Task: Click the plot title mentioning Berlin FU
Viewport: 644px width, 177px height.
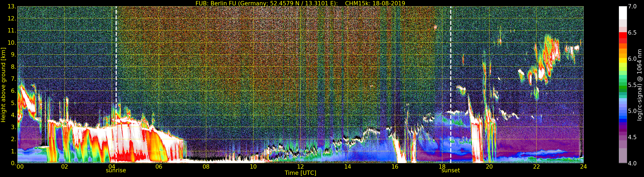Action: [300, 3]
